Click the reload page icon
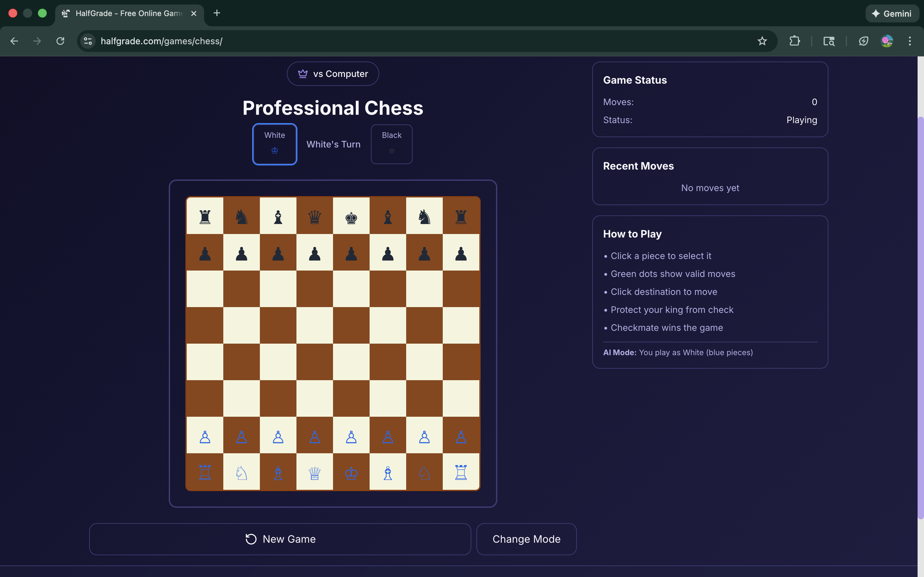 (60, 41)
